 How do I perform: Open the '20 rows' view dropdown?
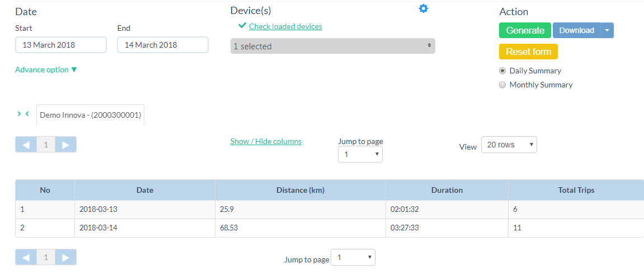click(x=509, y=145)
